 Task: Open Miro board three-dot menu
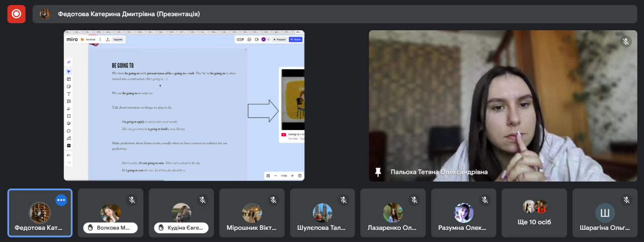[x=100, y=39]
